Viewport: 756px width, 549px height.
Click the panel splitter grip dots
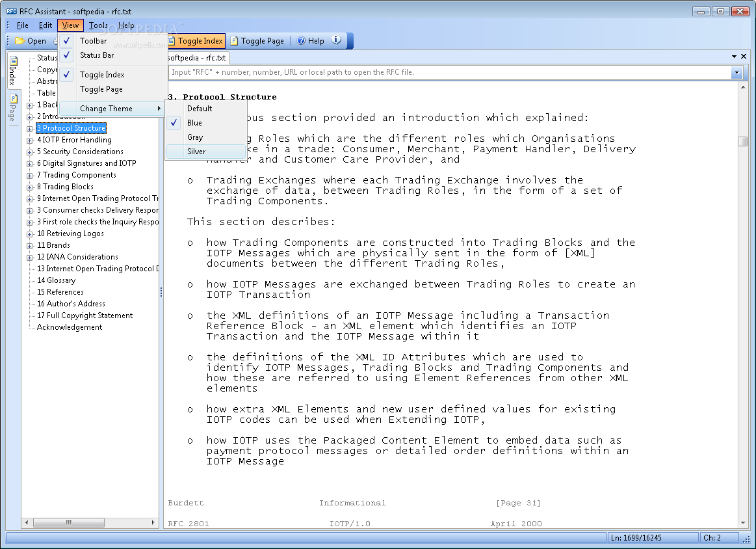[161, 292]
